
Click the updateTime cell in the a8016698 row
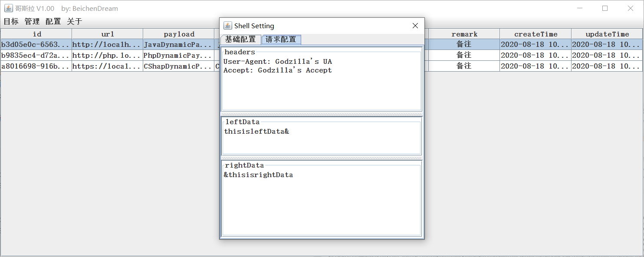coord(607,66)
